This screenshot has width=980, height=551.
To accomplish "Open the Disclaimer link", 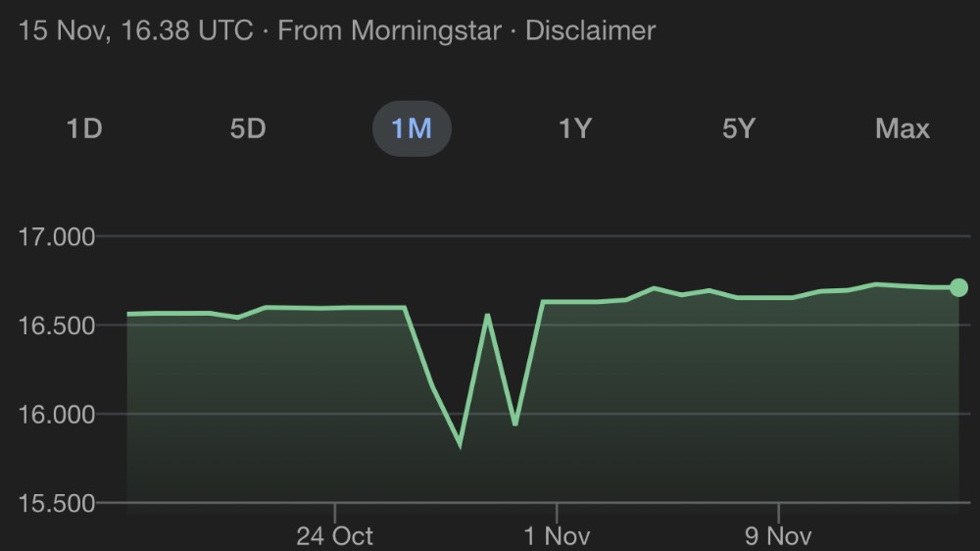I will coord(590,30).
